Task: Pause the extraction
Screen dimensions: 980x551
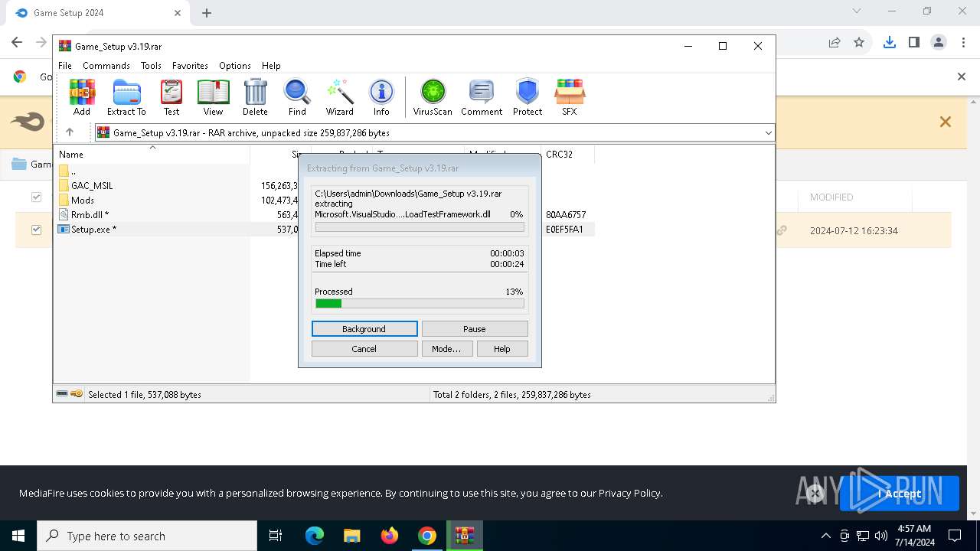Action: pos(475,329)
